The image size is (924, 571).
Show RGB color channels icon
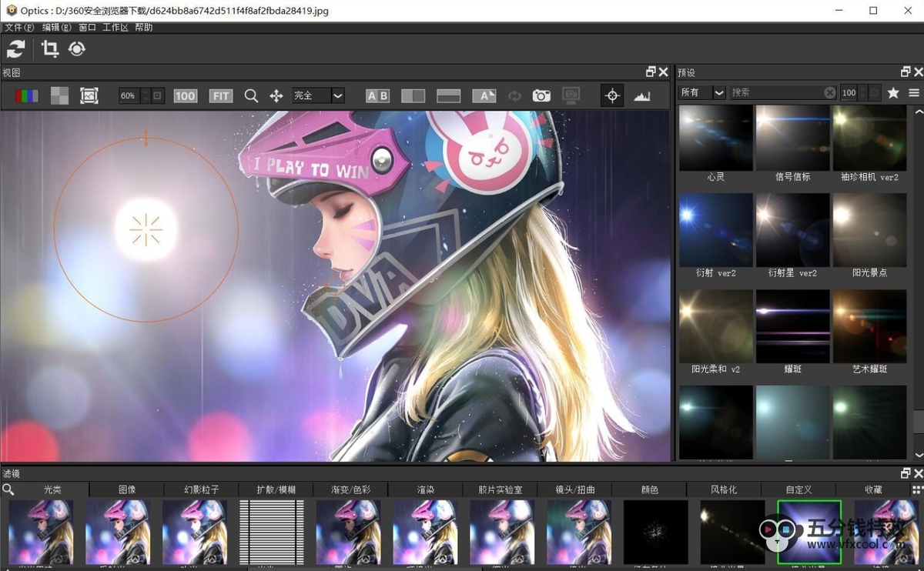click(x=26, y=96)
